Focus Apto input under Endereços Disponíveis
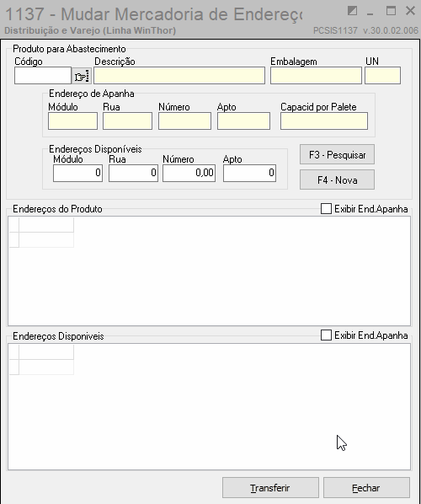Viewport: 421px width, 504px height. coord(249,173)
